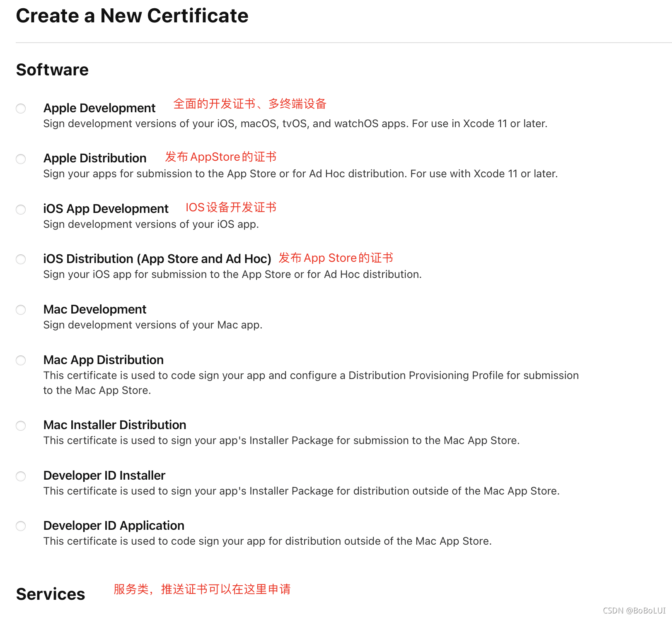Click the Create a New Certificate heading
Viewport: 672px width, 618px height.
click(132, 16)
